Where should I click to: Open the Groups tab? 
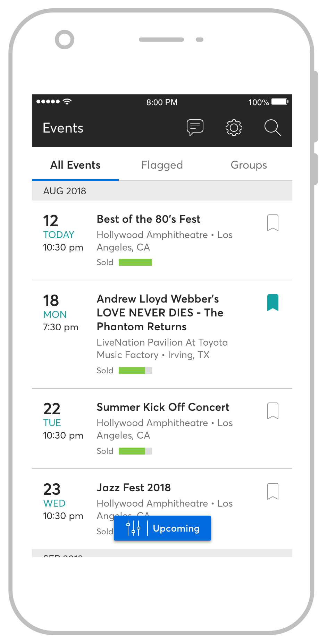pos(249,165)
